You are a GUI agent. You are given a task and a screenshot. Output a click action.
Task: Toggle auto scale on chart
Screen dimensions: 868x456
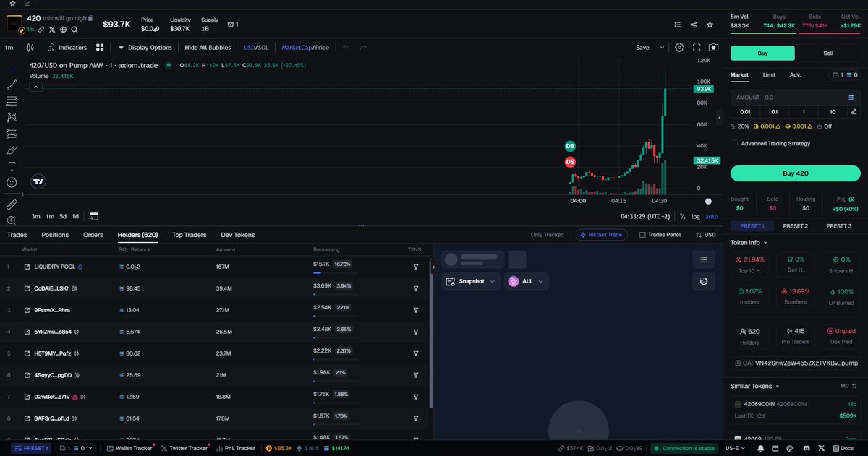(712, 216)
